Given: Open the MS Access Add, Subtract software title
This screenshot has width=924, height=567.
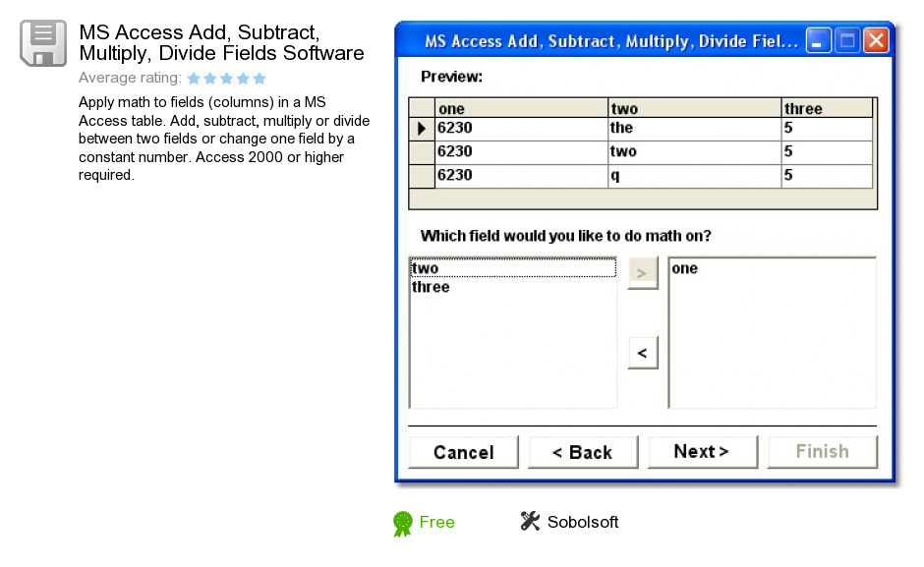Looking at the screenshot, I should [221, 42].
